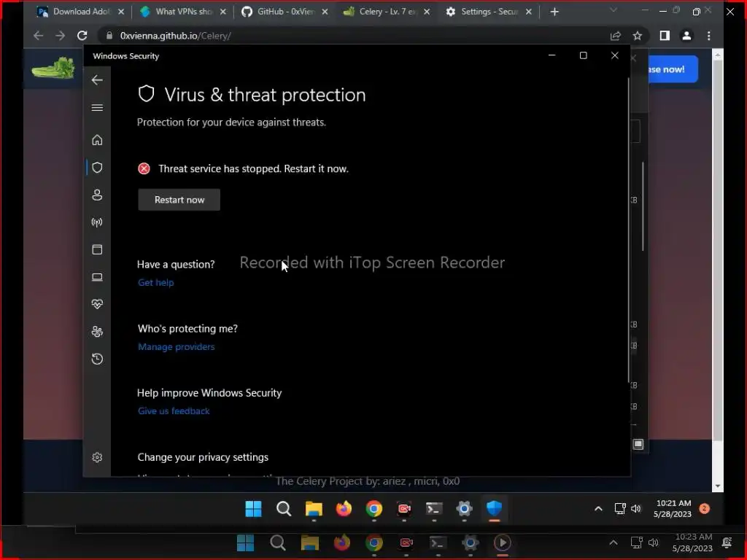
Task: Open Settings gear on recorded taskbar
Action: [x=465, y=509]
